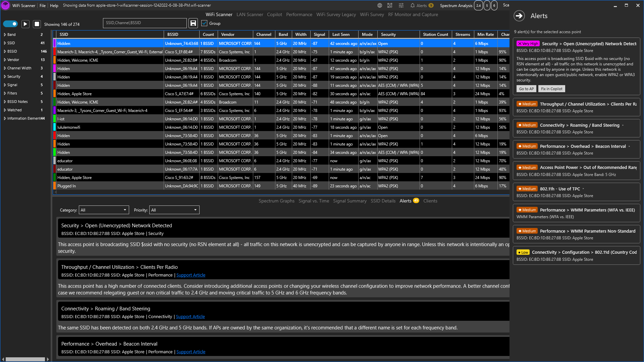
Task: Open the File menu
Action: point(43,5)
